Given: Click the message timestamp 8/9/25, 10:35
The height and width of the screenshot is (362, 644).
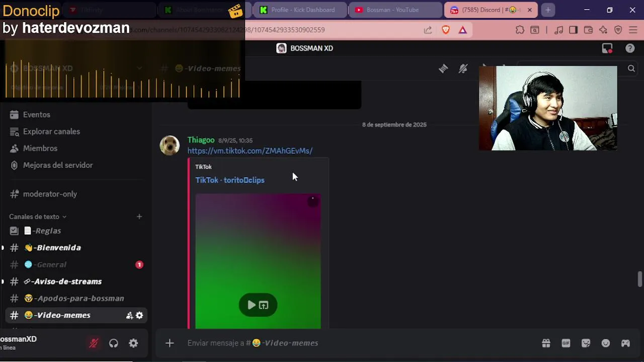Looking at the screenshot, I should click(235, 140).
